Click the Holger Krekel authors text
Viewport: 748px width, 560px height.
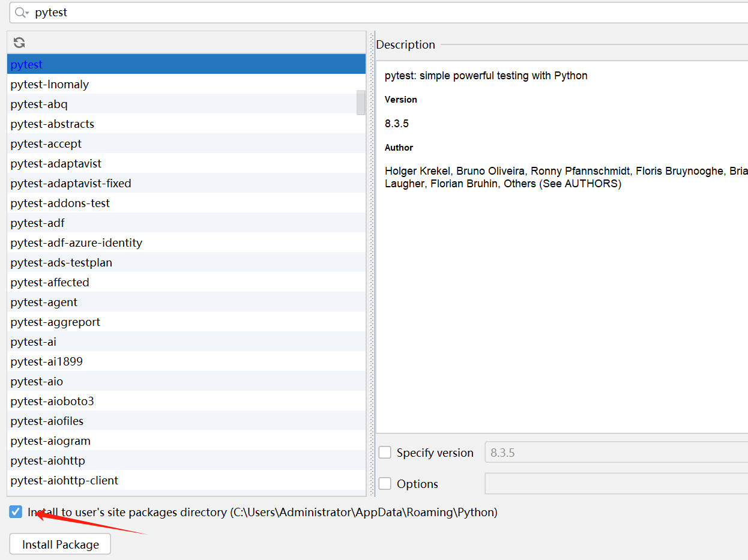pos(566,177)
